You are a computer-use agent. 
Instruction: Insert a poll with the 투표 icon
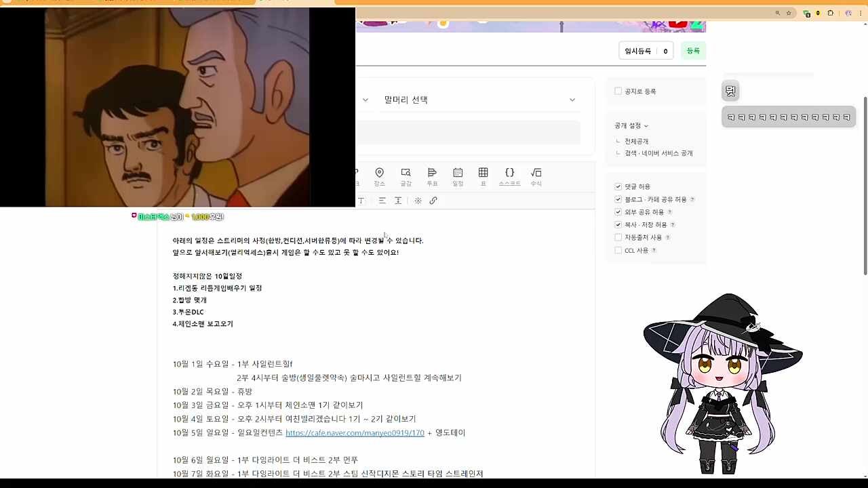click(432, 177)
